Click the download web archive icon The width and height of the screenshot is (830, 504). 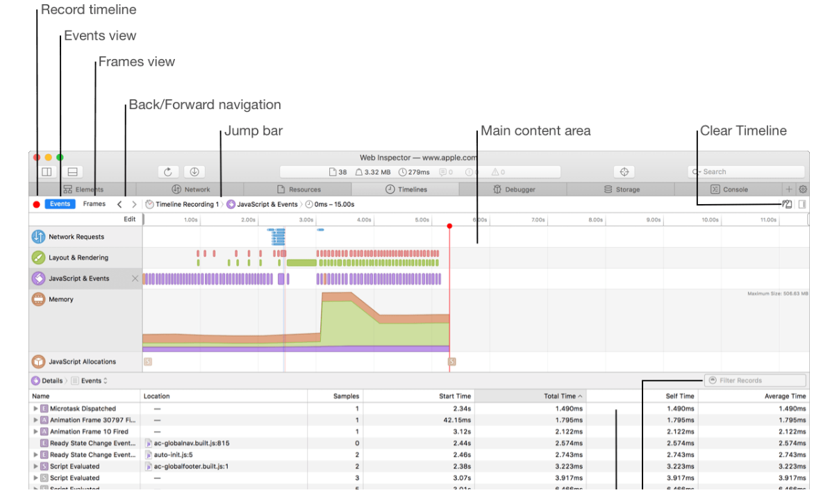[194, 172]
